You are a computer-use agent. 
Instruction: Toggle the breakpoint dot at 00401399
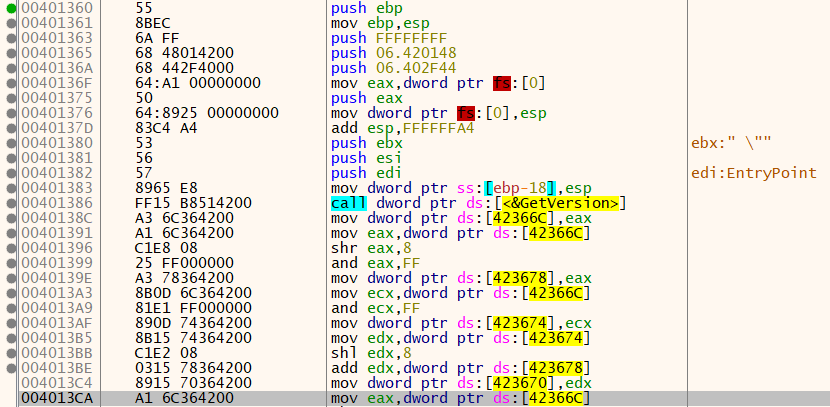10,263
